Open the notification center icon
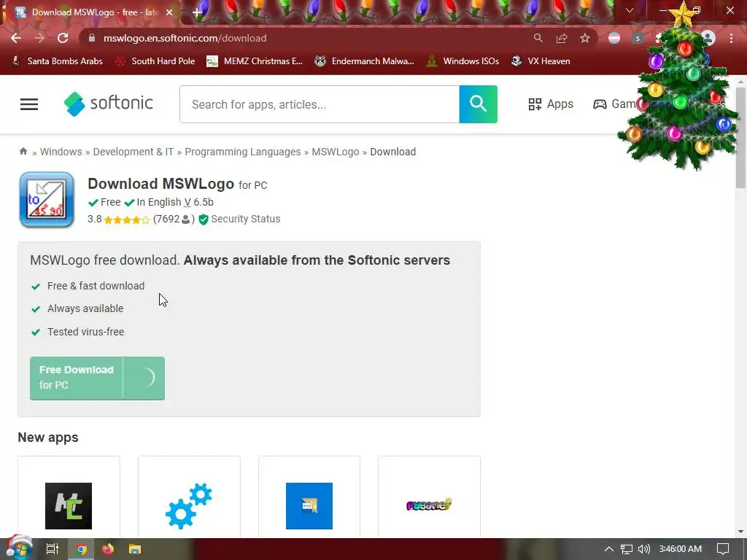Image resolution: width=747 pixels, height=560 pixels. (723, 549)
